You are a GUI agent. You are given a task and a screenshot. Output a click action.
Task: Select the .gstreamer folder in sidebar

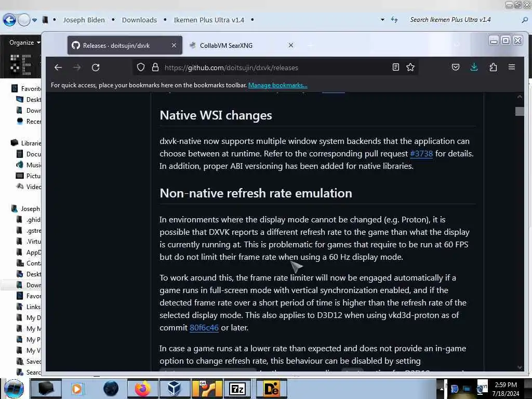tap(29, 230)
